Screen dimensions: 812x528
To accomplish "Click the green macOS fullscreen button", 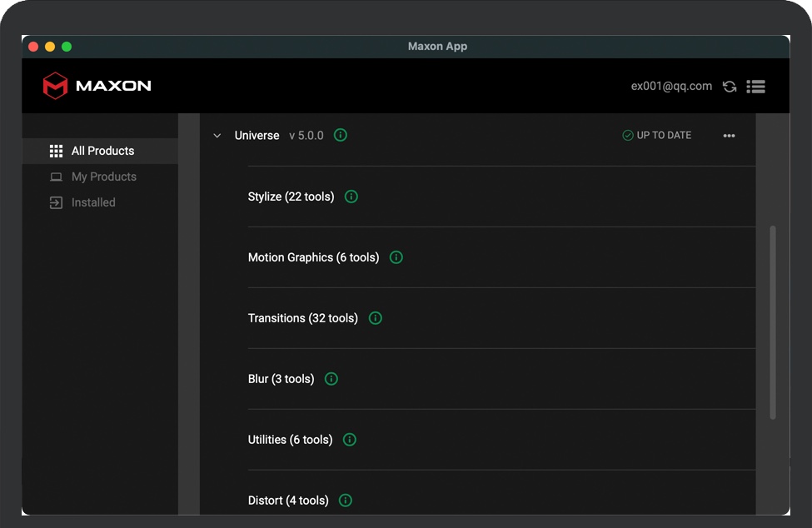I will pos(67,47).
